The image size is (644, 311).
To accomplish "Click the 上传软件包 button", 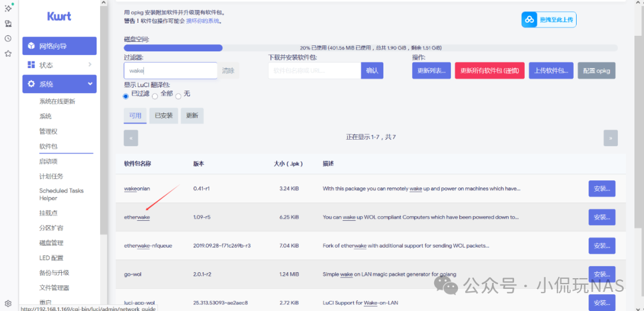I will [551, 70].
